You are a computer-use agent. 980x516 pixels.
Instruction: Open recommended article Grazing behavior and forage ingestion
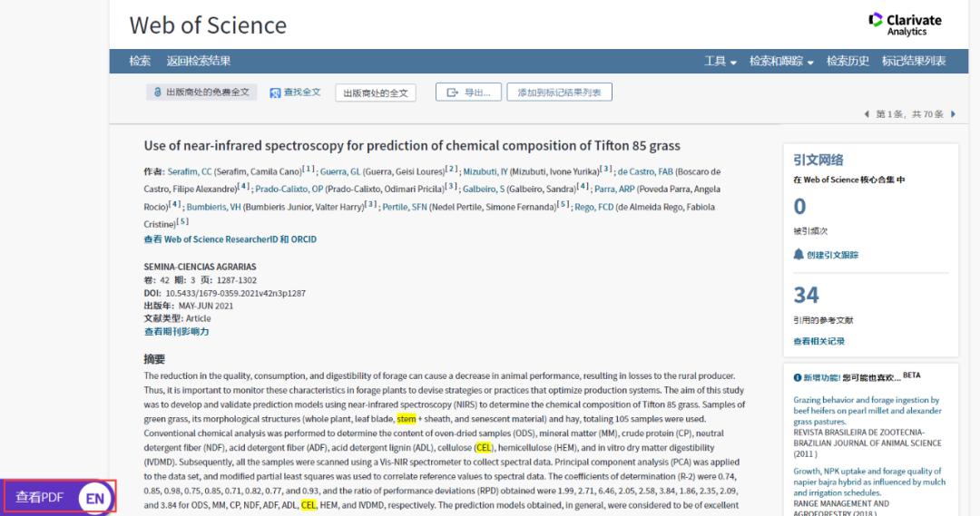pyautogui.click(x=867, y=411)
